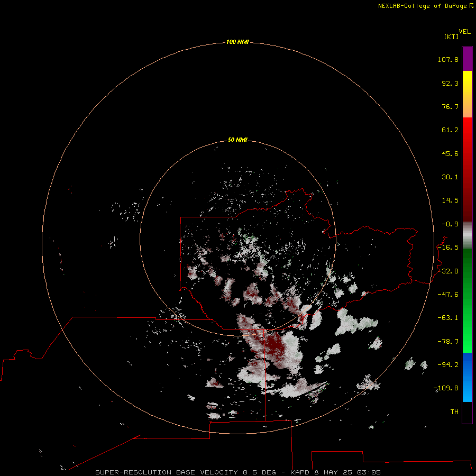This screenshot has height=476, width=476.
Task: Click the VEL legend title
Action: pos(464,32)
